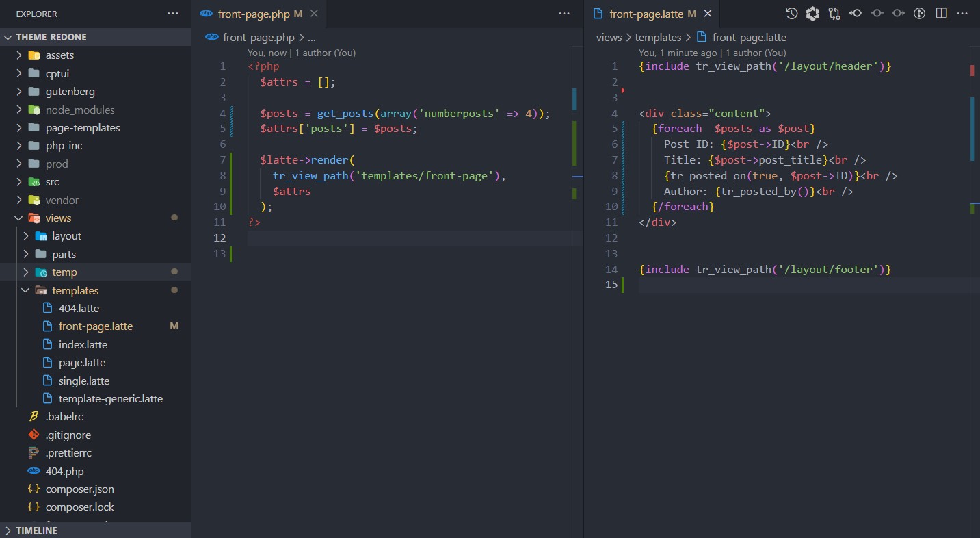
Task: Click the hexagonal aperture icon in editor toolbar
Action: [812, 14]
